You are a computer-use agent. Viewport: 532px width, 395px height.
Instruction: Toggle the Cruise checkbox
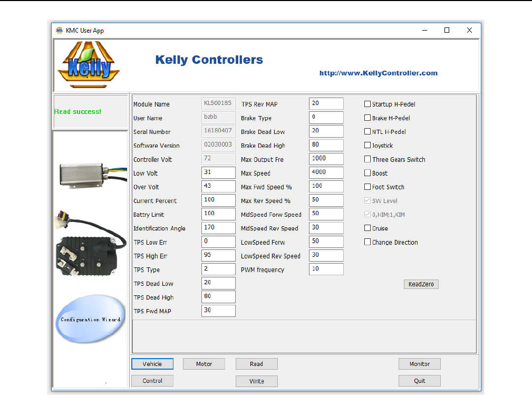point(367,228)
